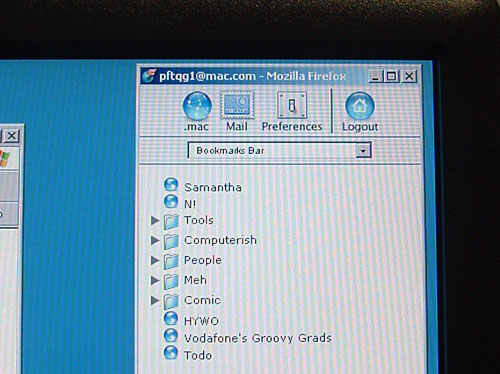Close the partially visible left window
500x374 pixels.
[x=12, y=136]
